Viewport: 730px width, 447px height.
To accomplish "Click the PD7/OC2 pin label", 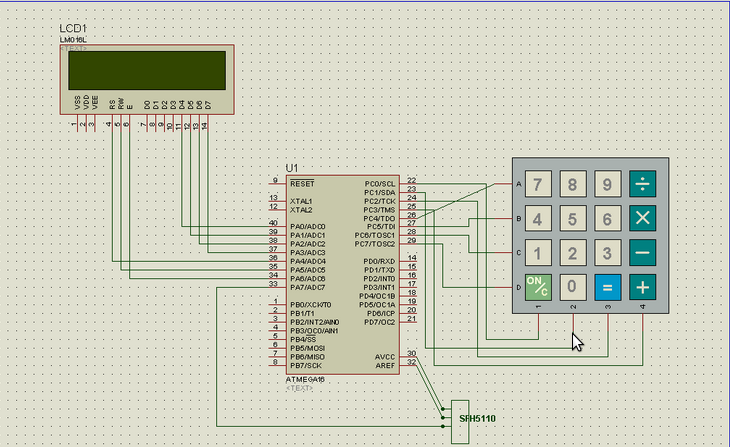I will pyautogui.click(x=379, y=322).
